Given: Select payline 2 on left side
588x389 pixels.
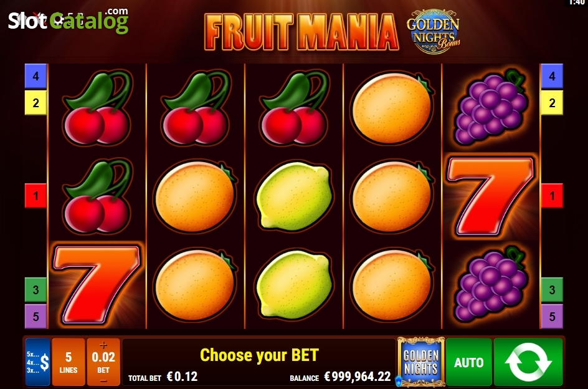Looking at the screenshot, I should click(x=36, y=102).
